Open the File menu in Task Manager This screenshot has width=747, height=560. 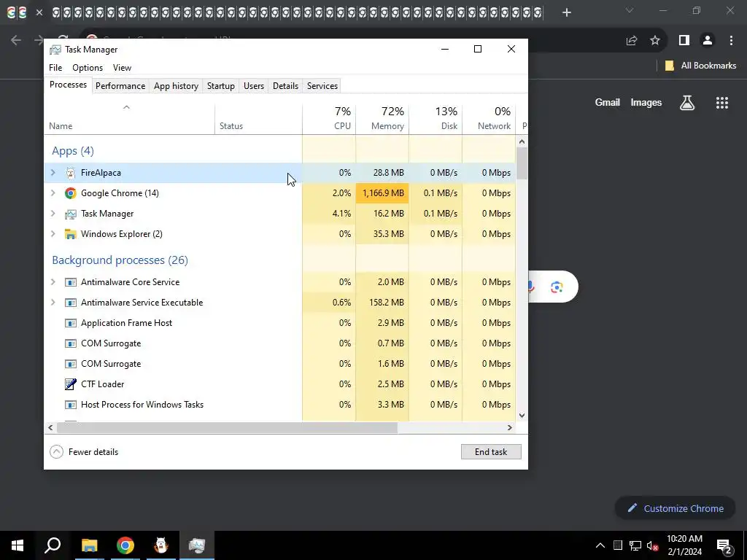click(x=55, y=68)
